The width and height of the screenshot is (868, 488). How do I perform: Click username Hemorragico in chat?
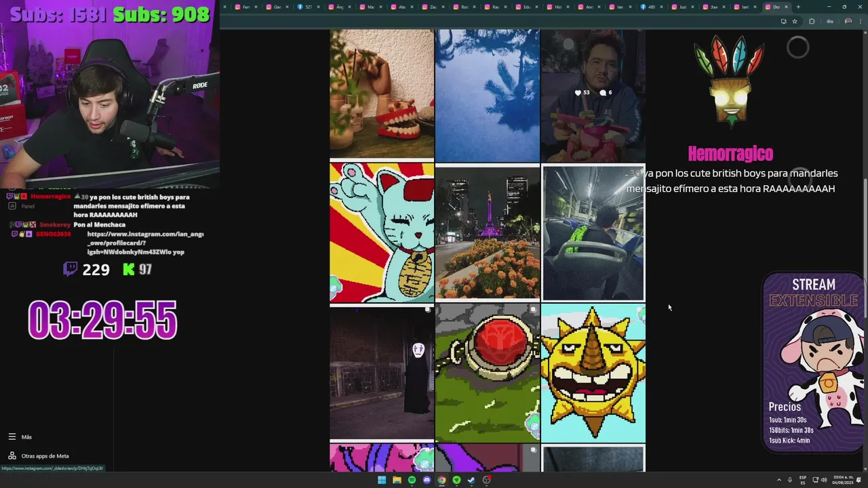tap(50, 197)
